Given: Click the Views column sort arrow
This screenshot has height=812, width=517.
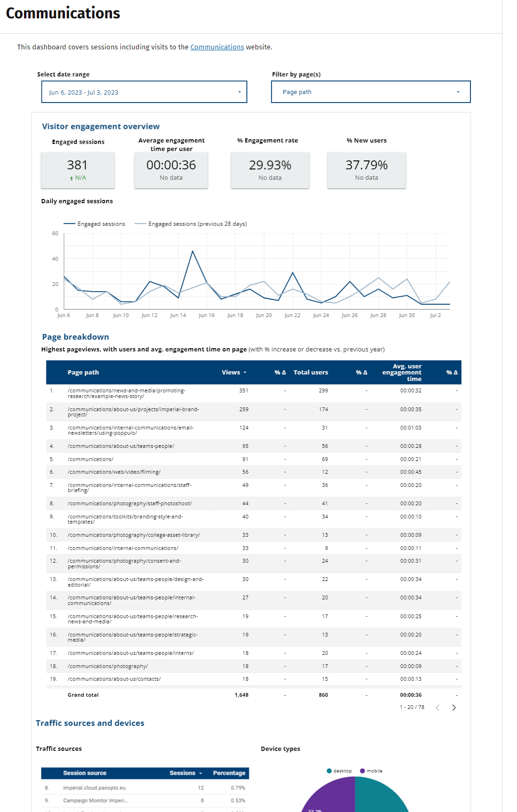Looking at the screenshot, I should (x=245, y=373).
